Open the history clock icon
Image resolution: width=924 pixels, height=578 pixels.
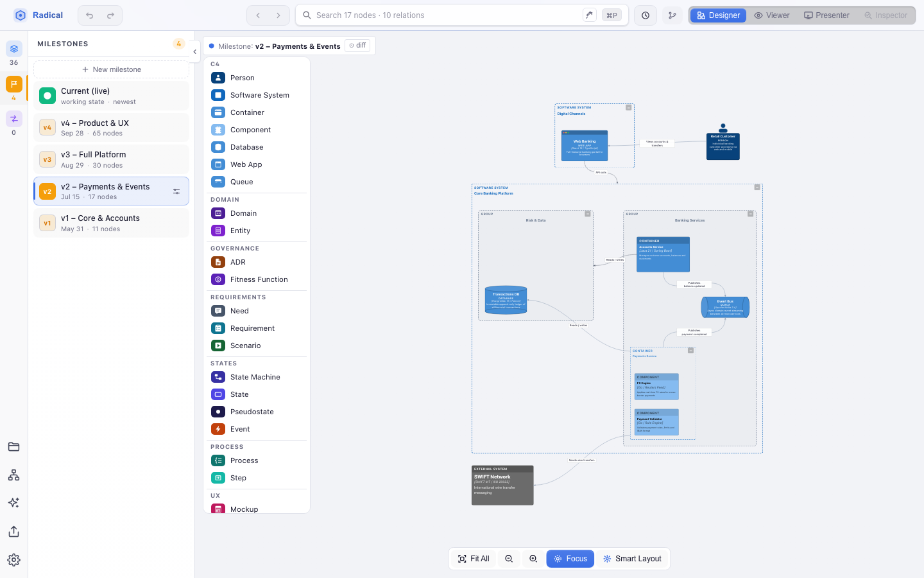[x=646, y=15]
